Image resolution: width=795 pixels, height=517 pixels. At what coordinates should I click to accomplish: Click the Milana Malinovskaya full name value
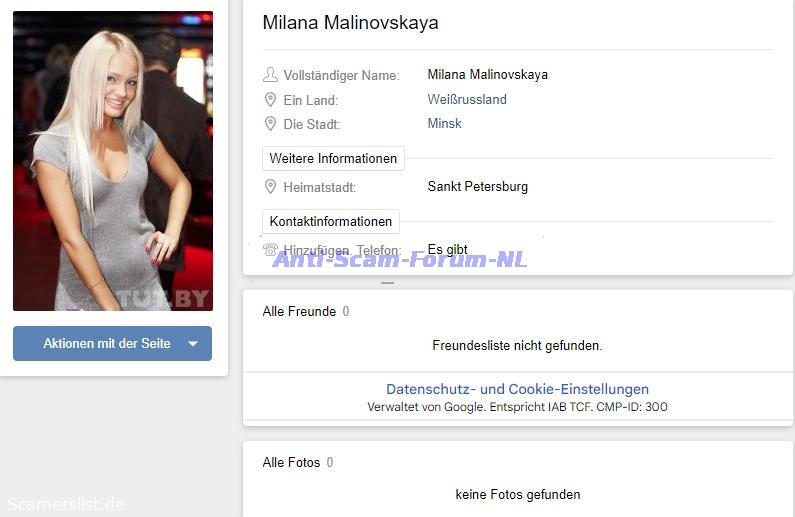pyautogui.click(x=487, y=75)
